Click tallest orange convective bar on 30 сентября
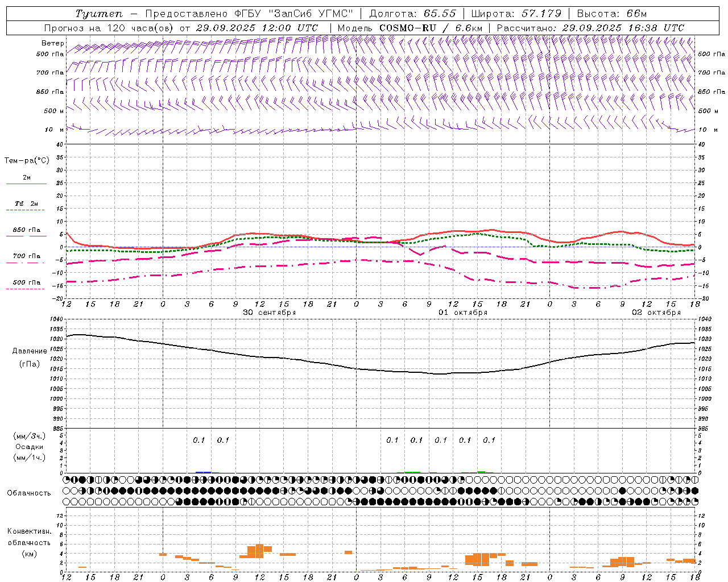Viewport: 728px width, 582px height. (x=259, y=551)
